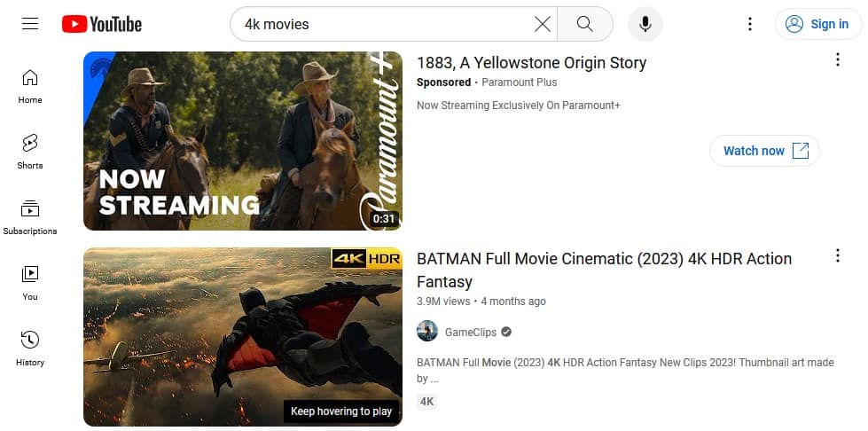Activate voice search microphone
The width and height of the screenshot is (868, 431).
click(x=645, y=24)
